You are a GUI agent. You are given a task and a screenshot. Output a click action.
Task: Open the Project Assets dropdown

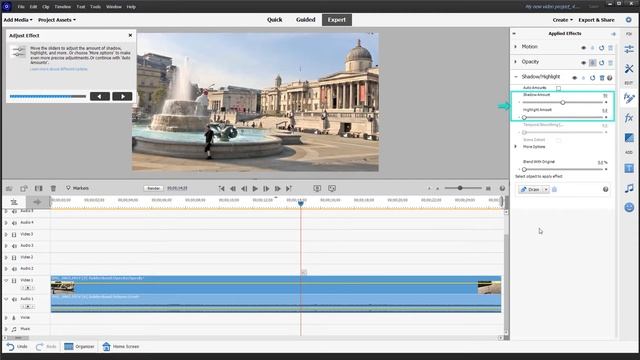tap(57, 20)
